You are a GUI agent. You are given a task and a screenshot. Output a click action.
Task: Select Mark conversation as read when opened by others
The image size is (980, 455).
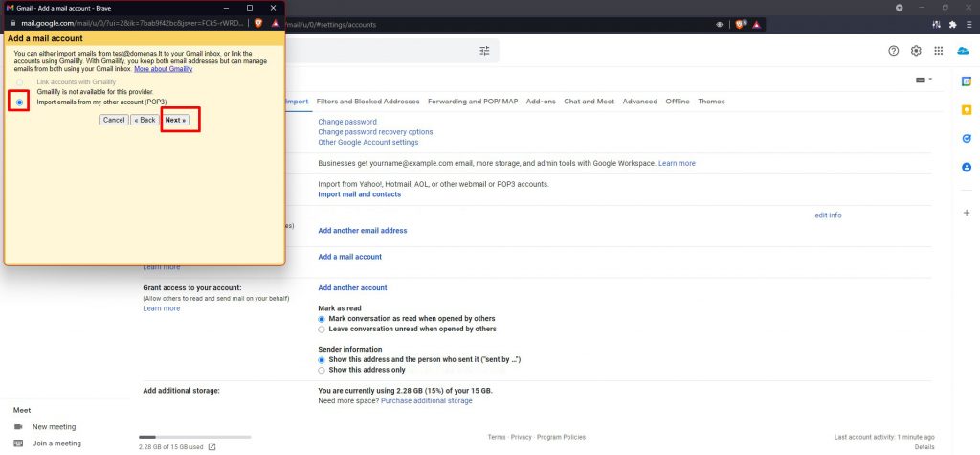[x=322, y=319]
